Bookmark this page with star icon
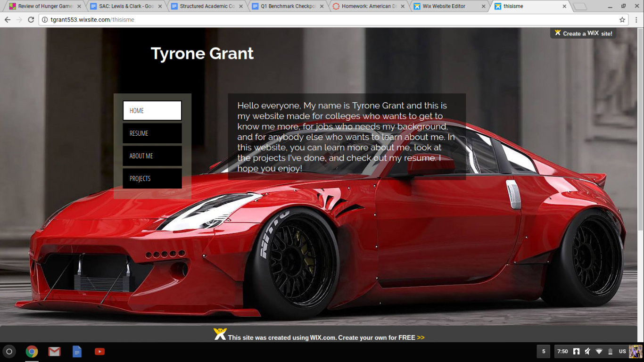The width and height of the screenshot is (644, 362). tap(622, 20)
